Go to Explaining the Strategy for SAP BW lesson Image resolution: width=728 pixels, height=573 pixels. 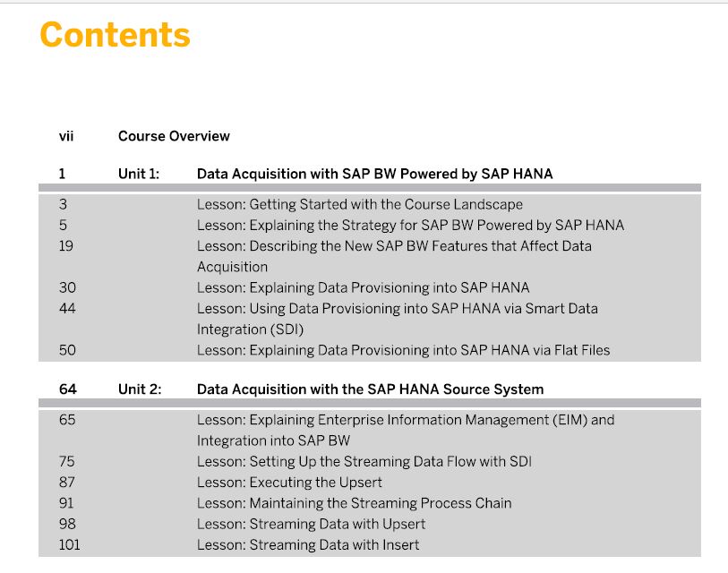coord(410,226)
